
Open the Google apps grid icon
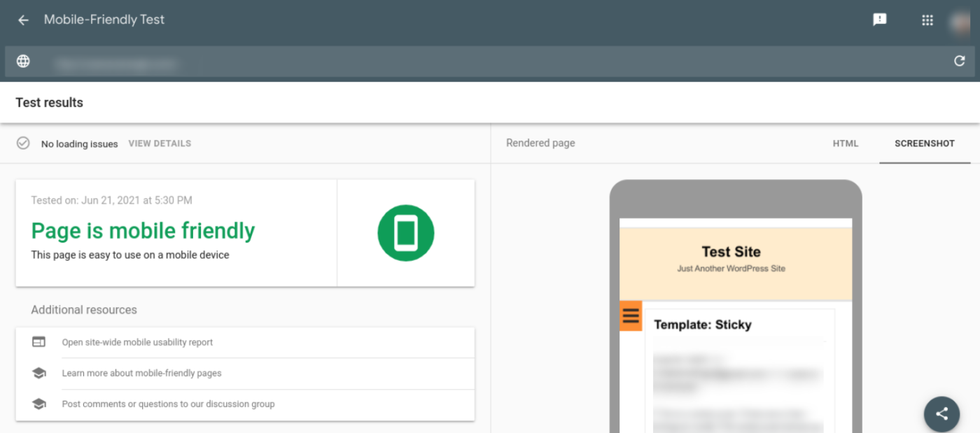[927, 20]
